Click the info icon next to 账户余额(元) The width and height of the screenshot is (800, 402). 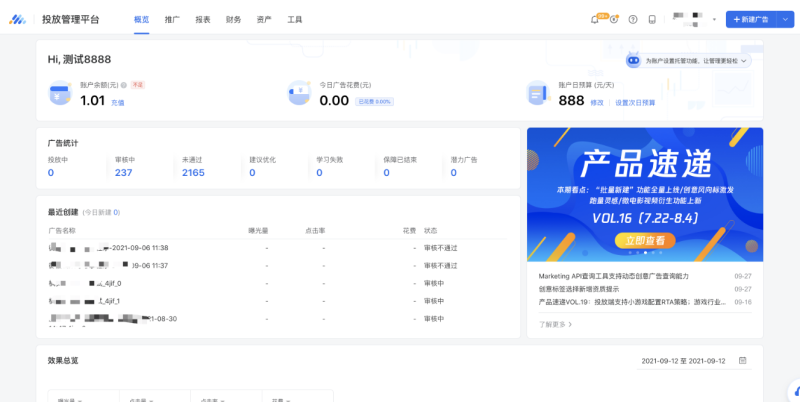click(123, 85)
